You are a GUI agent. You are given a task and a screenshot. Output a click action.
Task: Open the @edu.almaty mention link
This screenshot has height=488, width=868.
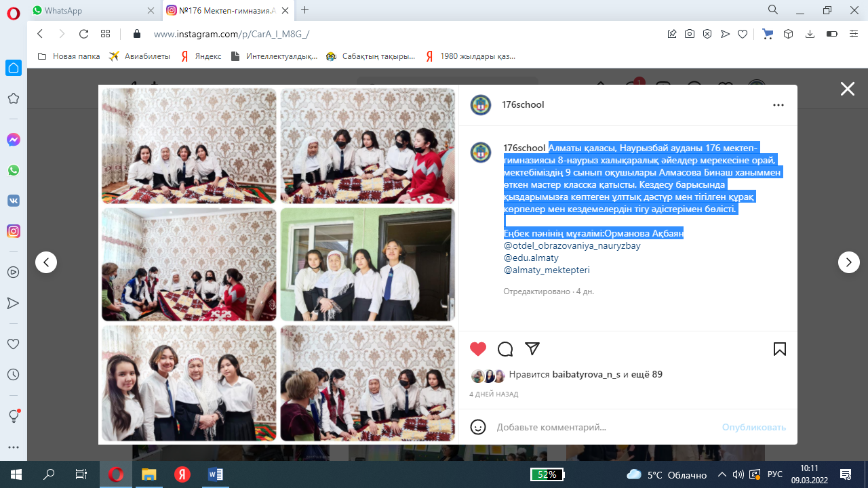[531, 258]
